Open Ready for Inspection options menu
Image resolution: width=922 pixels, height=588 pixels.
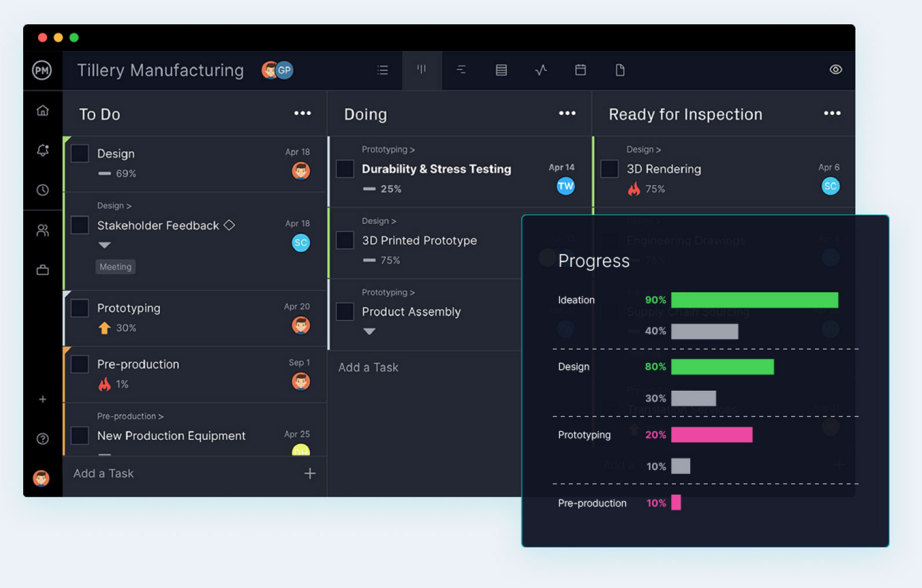coord(832,113)
